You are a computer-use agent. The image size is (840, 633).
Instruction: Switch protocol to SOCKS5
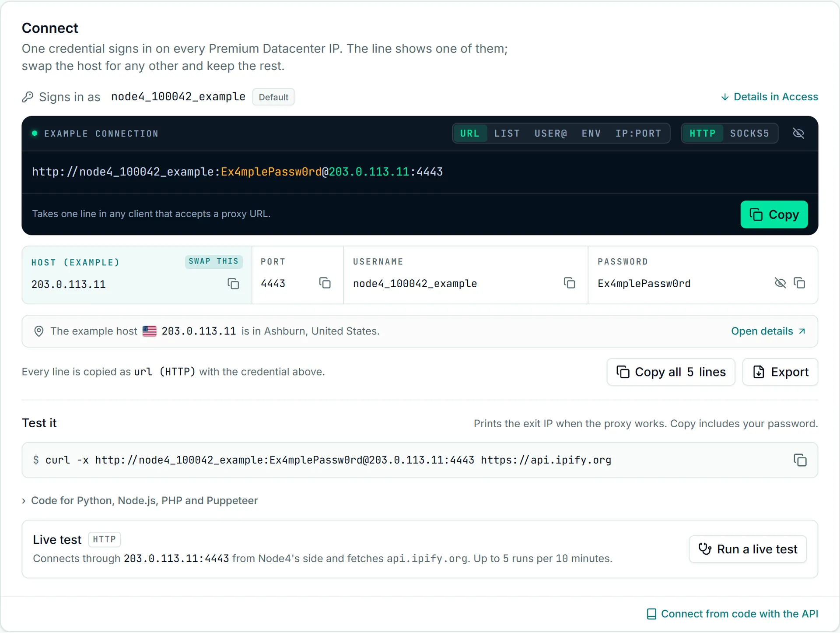tap(750, 134)
